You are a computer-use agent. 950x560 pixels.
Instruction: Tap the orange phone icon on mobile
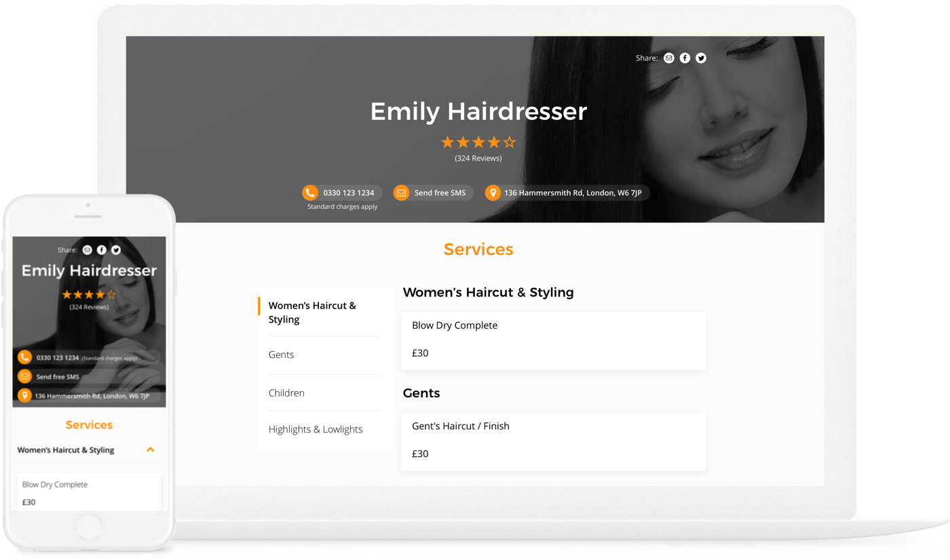[24, 357]
